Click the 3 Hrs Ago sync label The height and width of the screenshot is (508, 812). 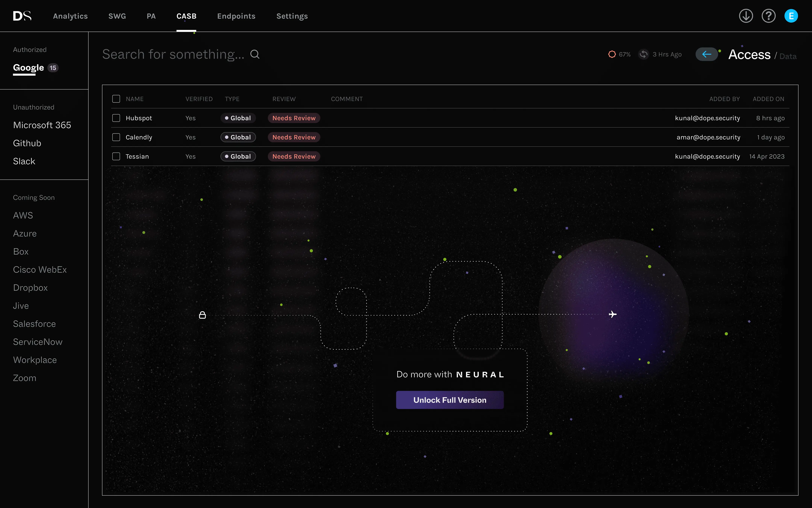tap(667, 54)
